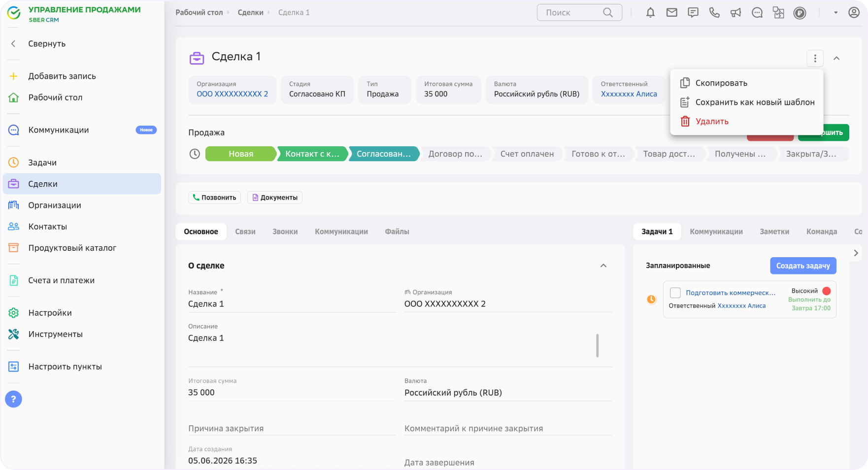This screenshot has height=470, width=868.
Task: Switch to the Звонки tab
Action: [x=285, y=232]
